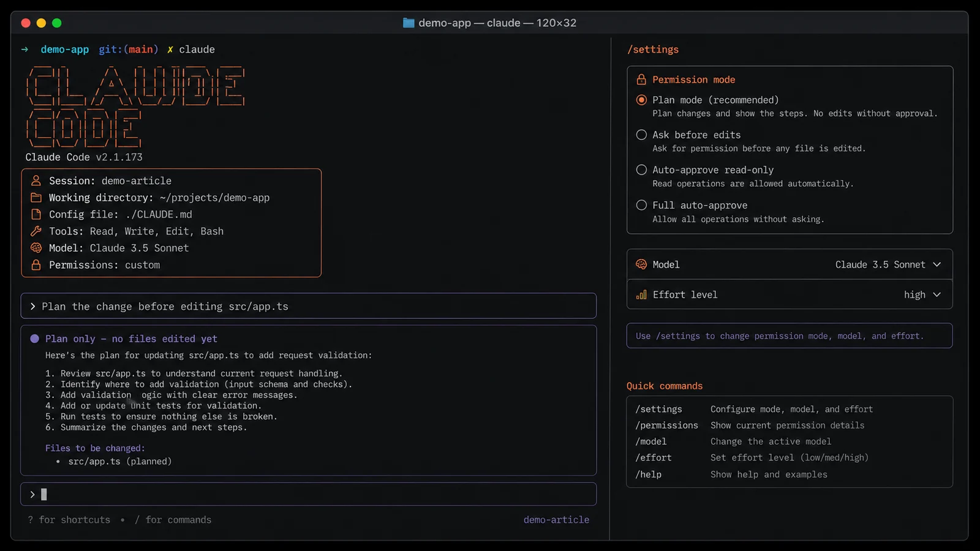Screen dimensions: 980x551
Task: Click the window title demo-app — claude — 120×32
Action: coord(497,23)
